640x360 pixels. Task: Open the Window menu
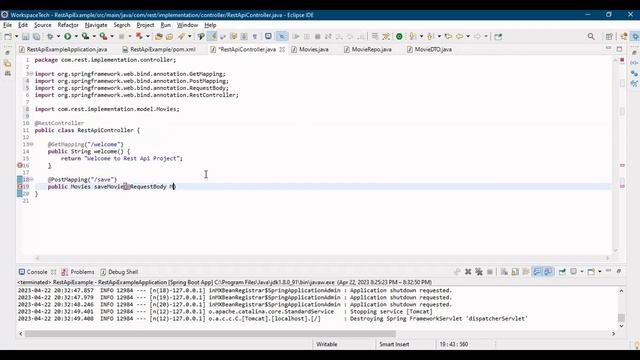[x=187, y=25]
